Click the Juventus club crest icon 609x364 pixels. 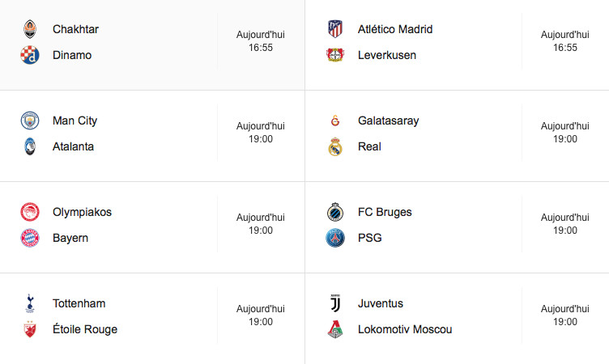tap(335, 303)
